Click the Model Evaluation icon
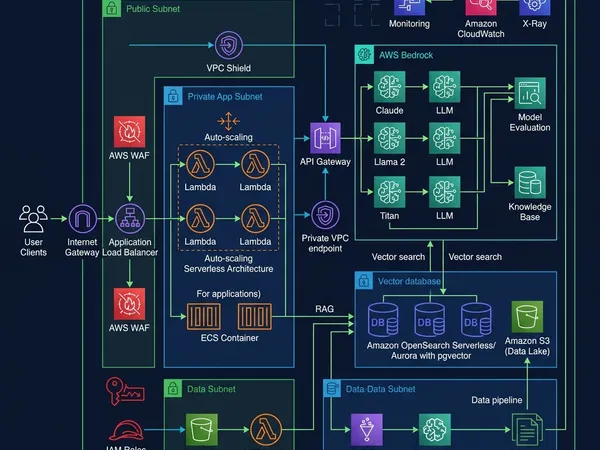Image resolution: width=600 pixels, height=450 pixels. pyautogui.click(x=530, y=93)
